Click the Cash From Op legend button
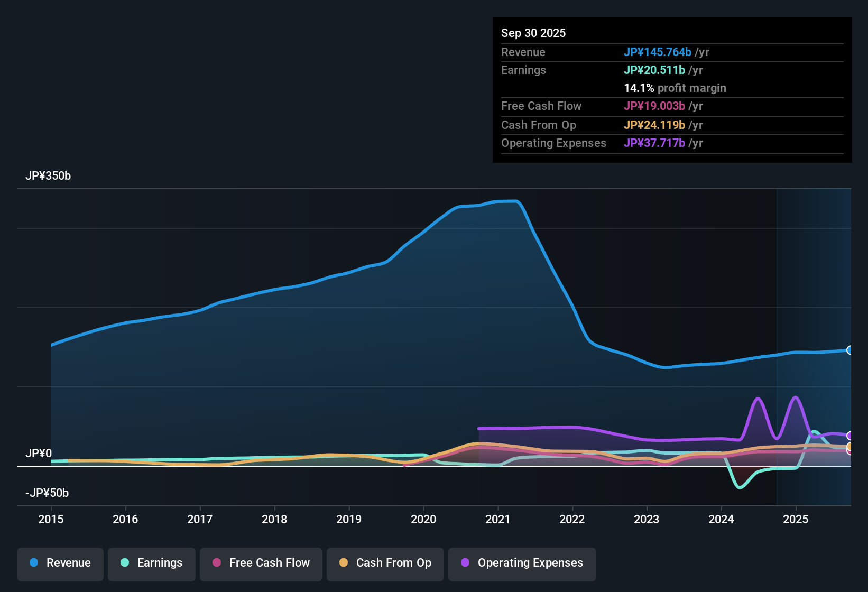This screenshot has height=592, width=868. pos(385,563)
